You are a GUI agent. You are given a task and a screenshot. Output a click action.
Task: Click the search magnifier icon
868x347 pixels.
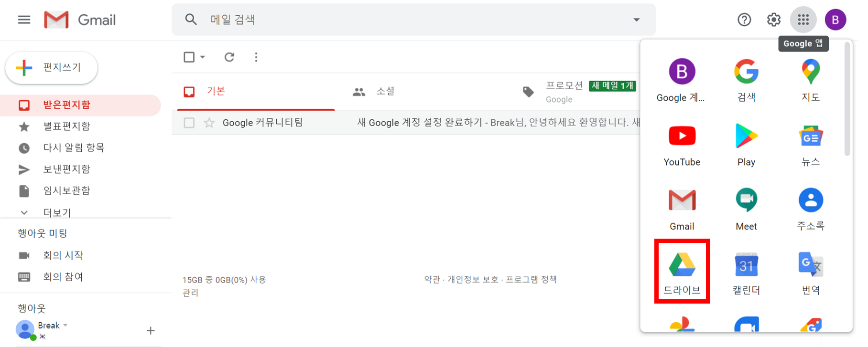pyautogui.click(x=191, y=20)
